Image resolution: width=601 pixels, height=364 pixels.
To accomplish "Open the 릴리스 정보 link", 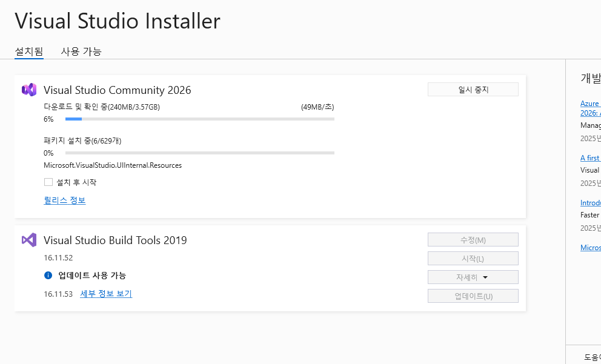I will coord(65,200).
